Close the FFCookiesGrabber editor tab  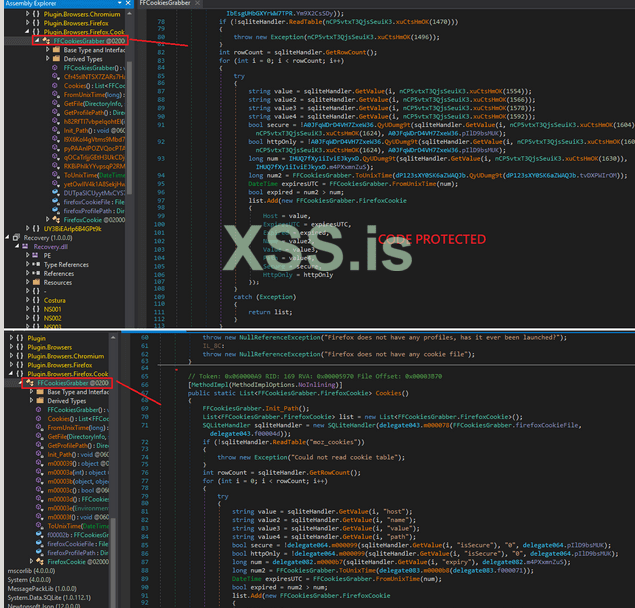pyautogui.click(x=197, y=3)
